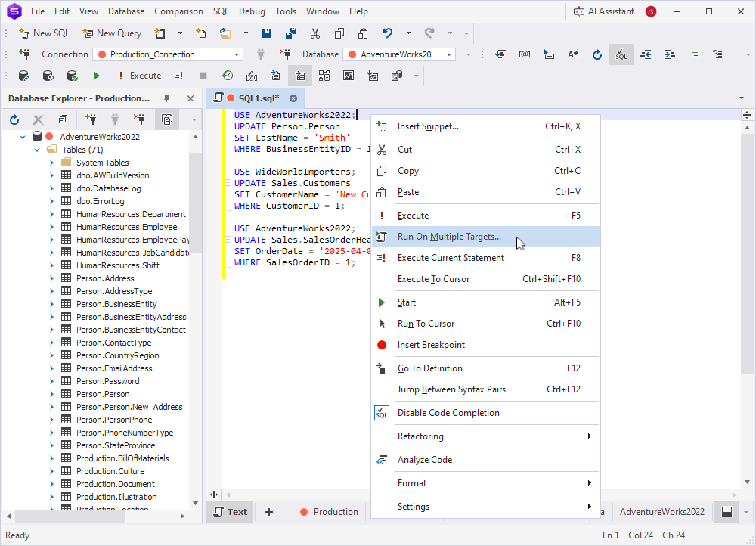Click the Save document icon
Image resolution: width=756 pixels, height=546 pixels.
266,33
